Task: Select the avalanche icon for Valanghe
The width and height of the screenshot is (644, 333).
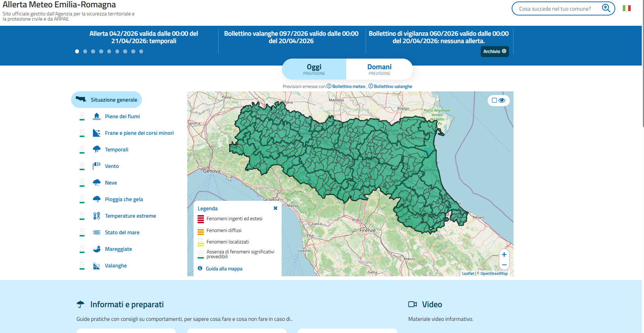Action: pyautogui.click(x=97, y=266)
